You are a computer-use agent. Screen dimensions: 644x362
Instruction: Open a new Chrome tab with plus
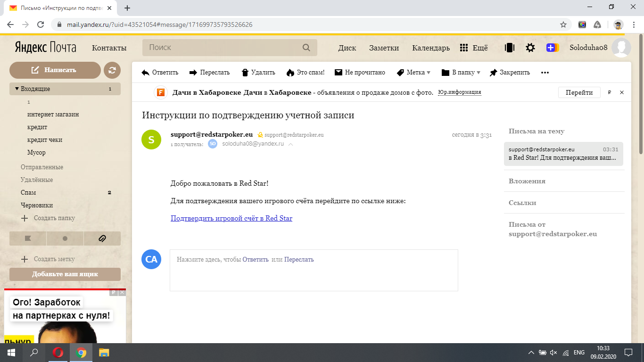tap(127, 8)
